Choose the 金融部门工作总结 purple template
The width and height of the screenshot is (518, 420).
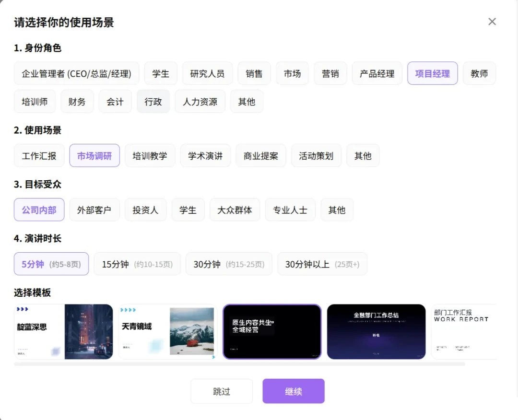pos(377,331)
